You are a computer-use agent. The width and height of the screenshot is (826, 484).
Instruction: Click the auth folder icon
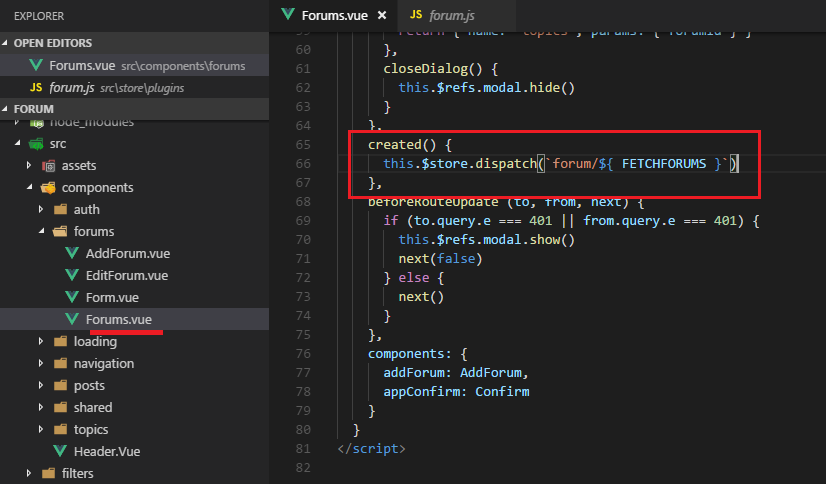[61, 210]
